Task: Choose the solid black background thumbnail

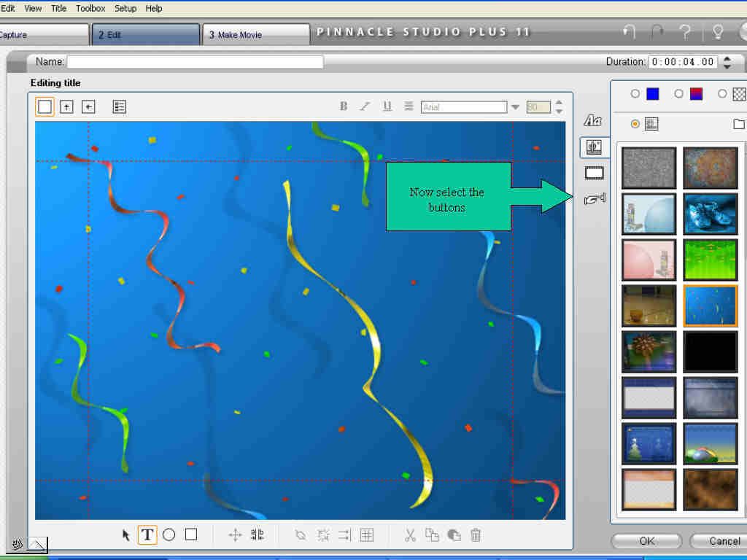Action: click(x=710, y=351)
